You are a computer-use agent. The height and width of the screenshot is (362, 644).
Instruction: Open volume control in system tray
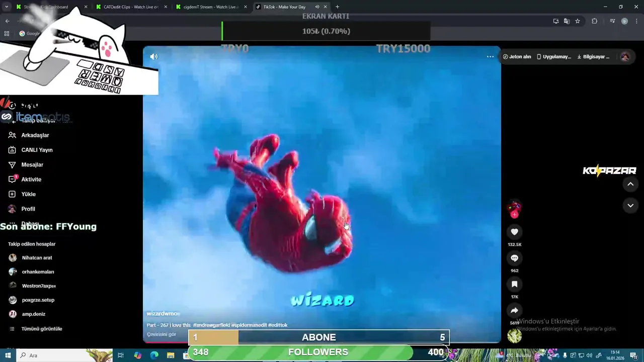click(589, 355)
